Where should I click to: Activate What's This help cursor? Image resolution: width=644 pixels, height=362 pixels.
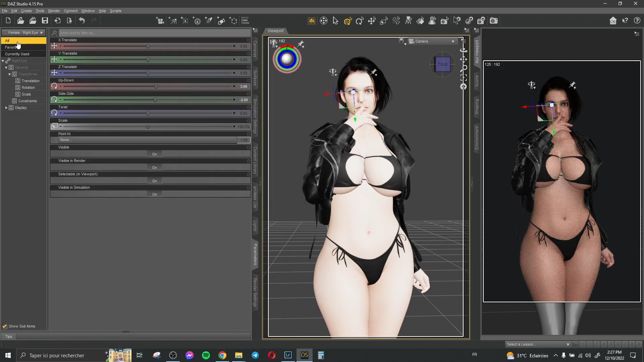tap(625, 21)
